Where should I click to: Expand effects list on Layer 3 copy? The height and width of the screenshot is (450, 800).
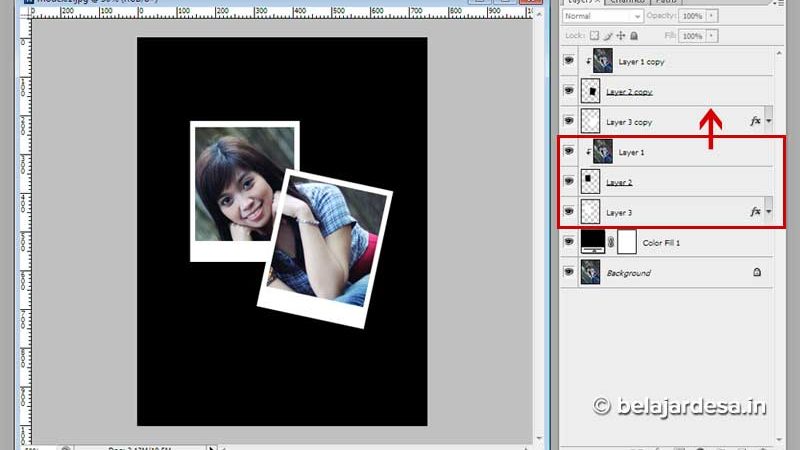click(x=768, y=121)
